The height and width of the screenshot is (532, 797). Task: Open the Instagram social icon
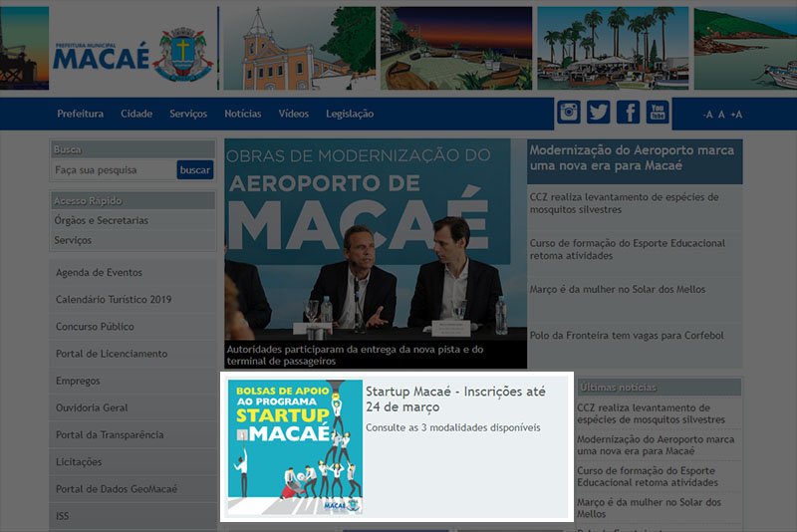tap(568, 112)
